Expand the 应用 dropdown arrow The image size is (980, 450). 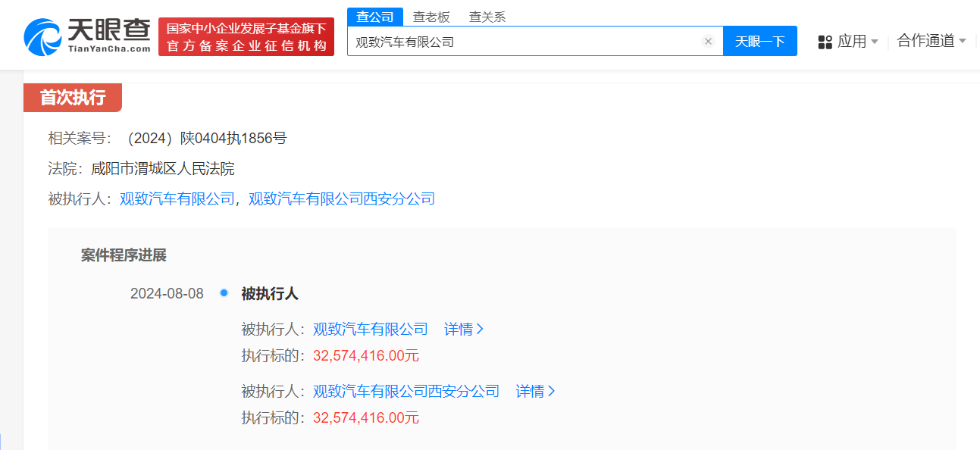(874, 42)
